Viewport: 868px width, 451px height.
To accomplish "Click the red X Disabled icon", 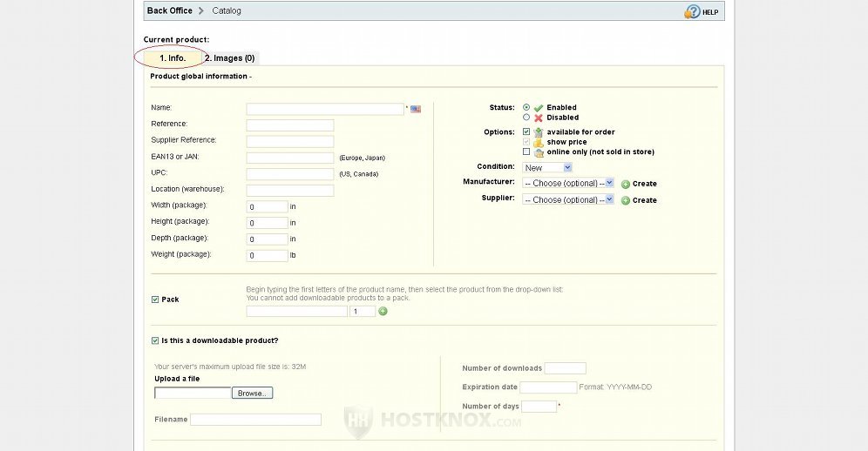I will [x=539, y=118].
